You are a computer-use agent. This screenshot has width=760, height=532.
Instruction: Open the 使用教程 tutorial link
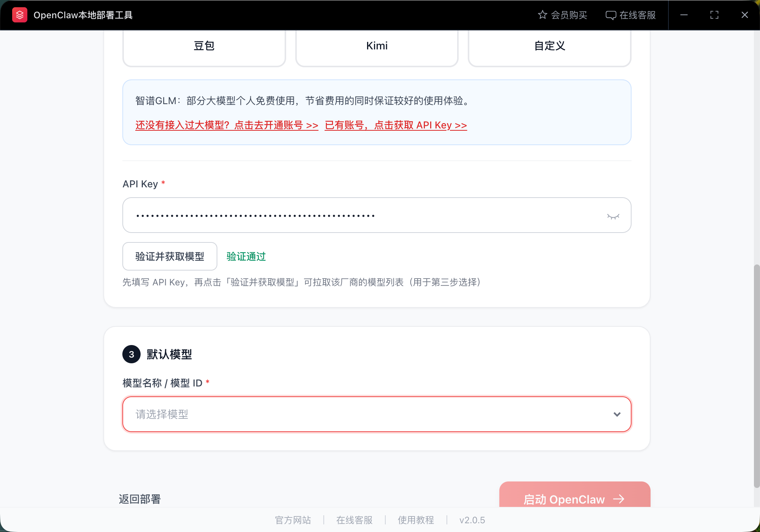pyautogui.click(x=415, y=520)
